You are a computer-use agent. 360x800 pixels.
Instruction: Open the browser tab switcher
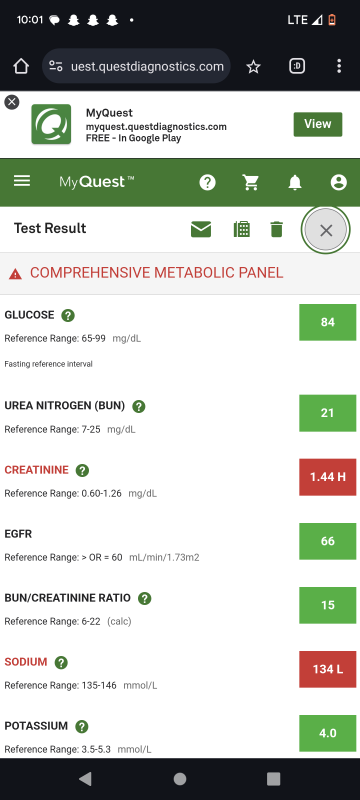coord(297,66)
